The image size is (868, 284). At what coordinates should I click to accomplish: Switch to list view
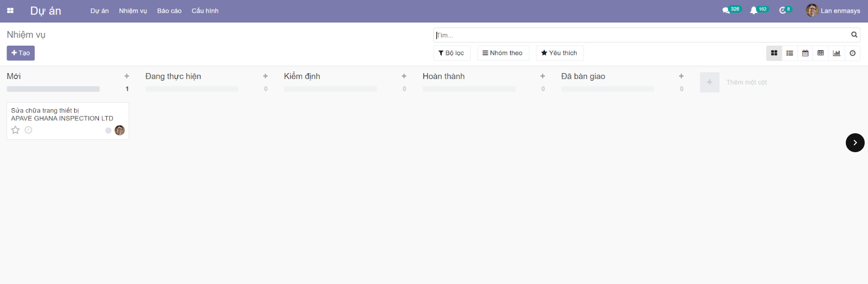[790, 53]
